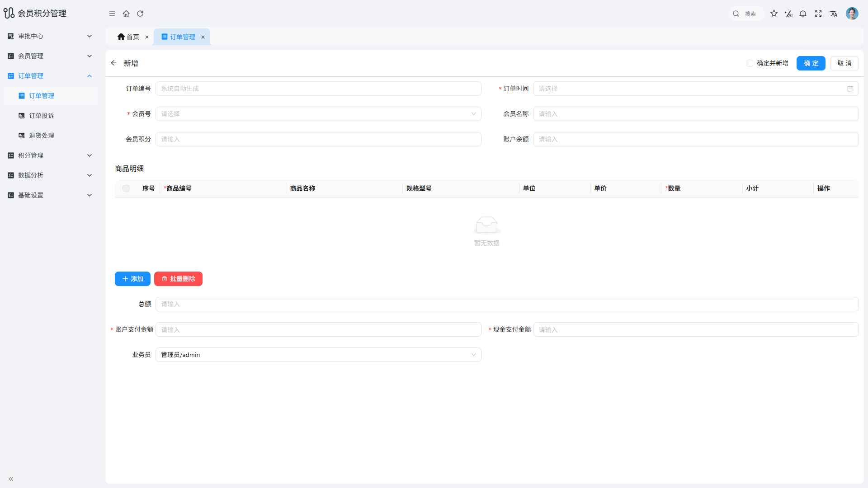Click the 取消 button
This screenshot has height=488, width=868.
(x=844, y=63)
